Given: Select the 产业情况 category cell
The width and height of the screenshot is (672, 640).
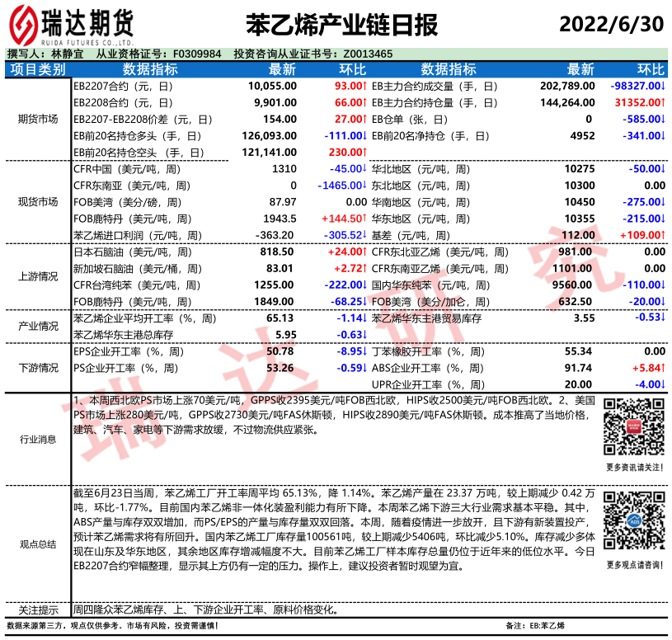Looking at the screenshot, I should [37, 326].
